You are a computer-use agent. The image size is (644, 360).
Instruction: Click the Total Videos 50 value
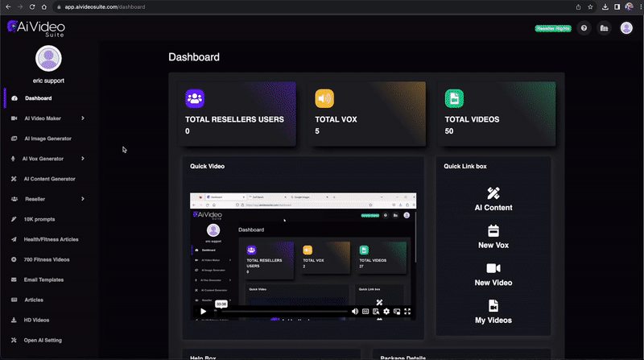click(449, 131)
